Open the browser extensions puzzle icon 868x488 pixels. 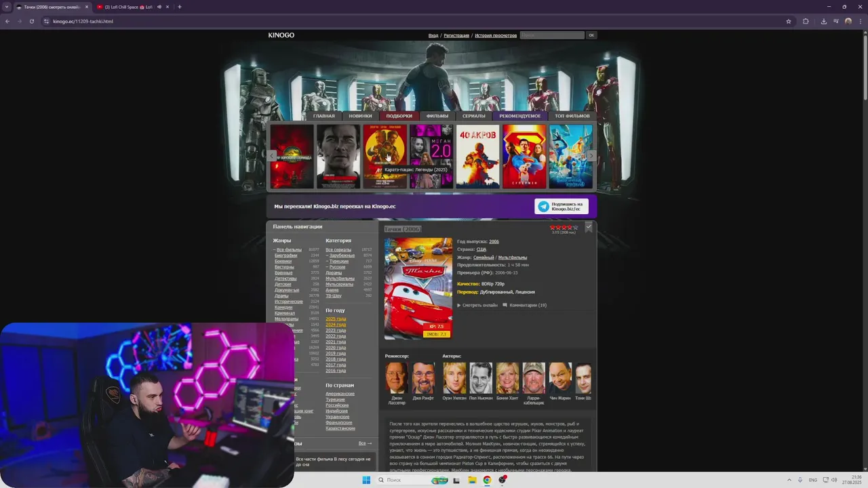coord(806,21)
